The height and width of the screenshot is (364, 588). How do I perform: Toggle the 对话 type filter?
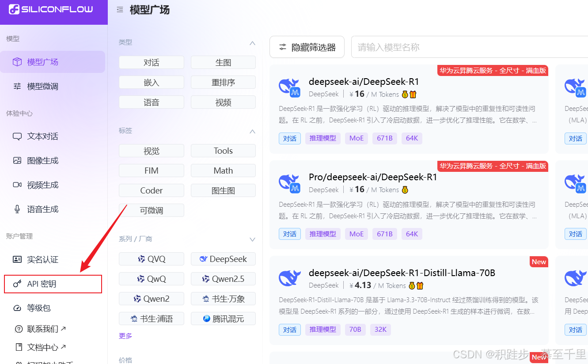(152, 62)
